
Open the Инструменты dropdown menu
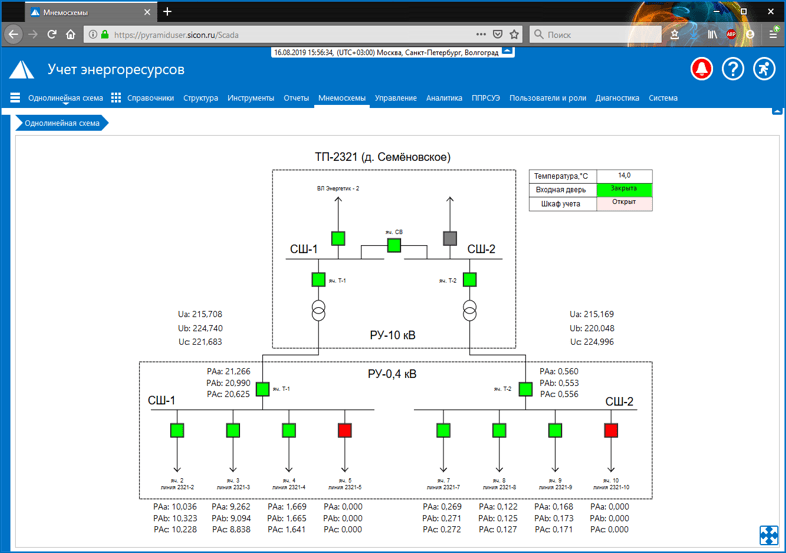point(250,98)
